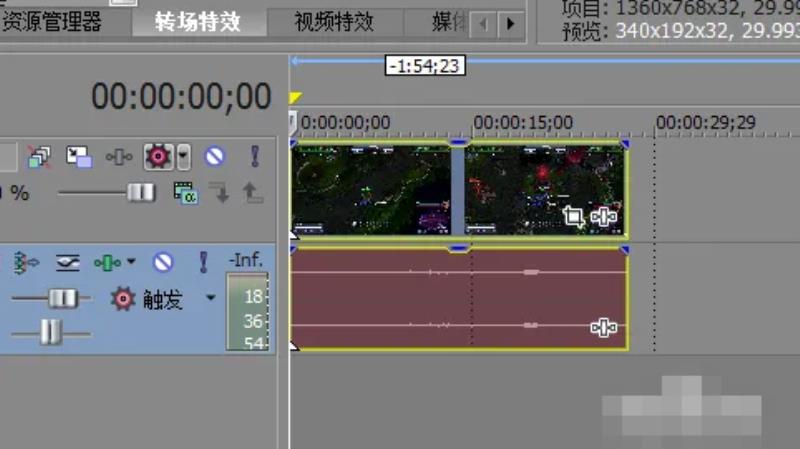
Task: Click the crossfade overlap between video clips
Action: click(x=458, y=190)
